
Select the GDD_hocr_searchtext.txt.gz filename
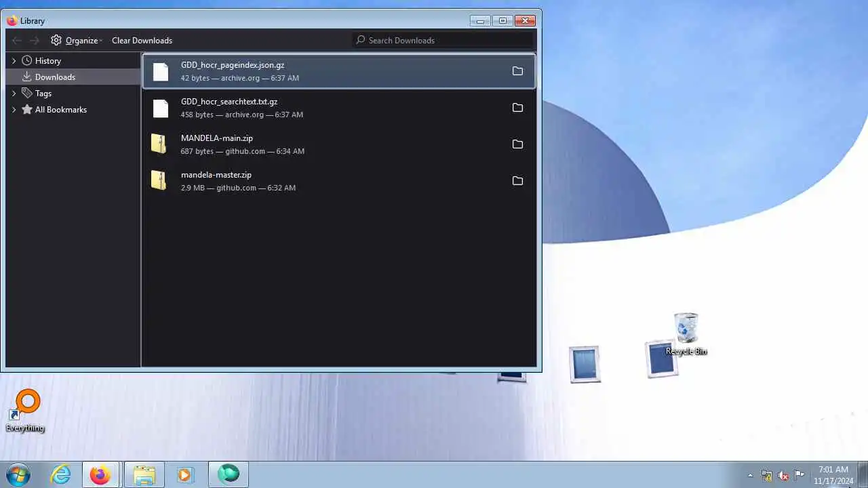229,102
